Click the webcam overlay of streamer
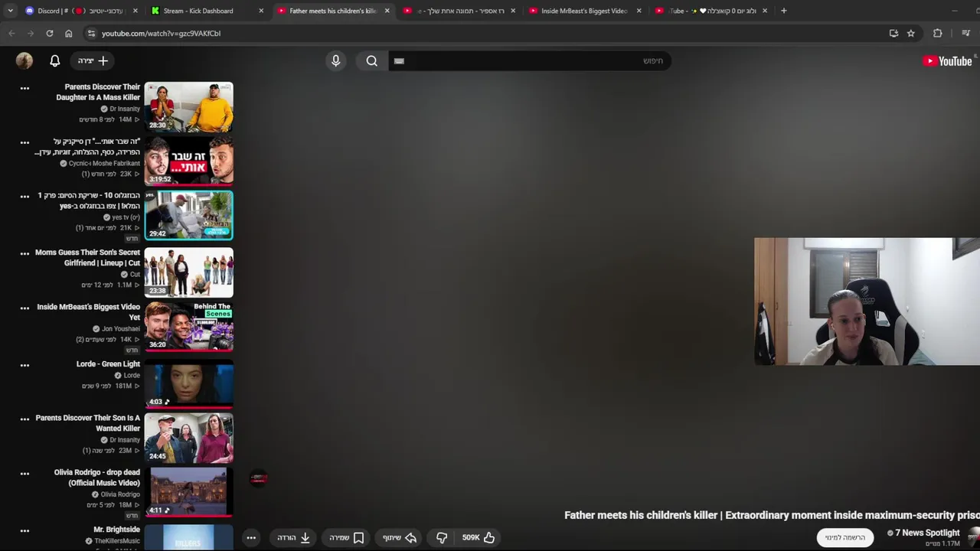The height and width of the screenshot is (551, 980). pos(867,302)
